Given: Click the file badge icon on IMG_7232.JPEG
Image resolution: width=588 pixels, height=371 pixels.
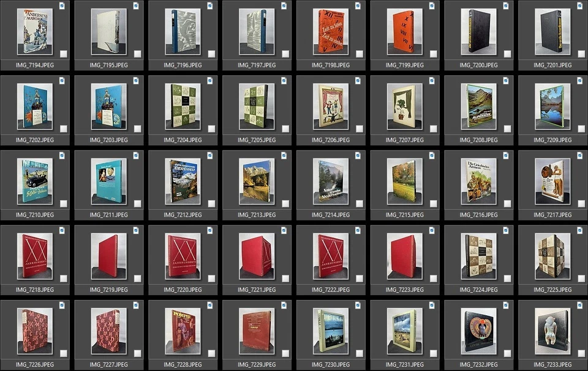Looking at the screenshot, I should [x=506, y=305].
